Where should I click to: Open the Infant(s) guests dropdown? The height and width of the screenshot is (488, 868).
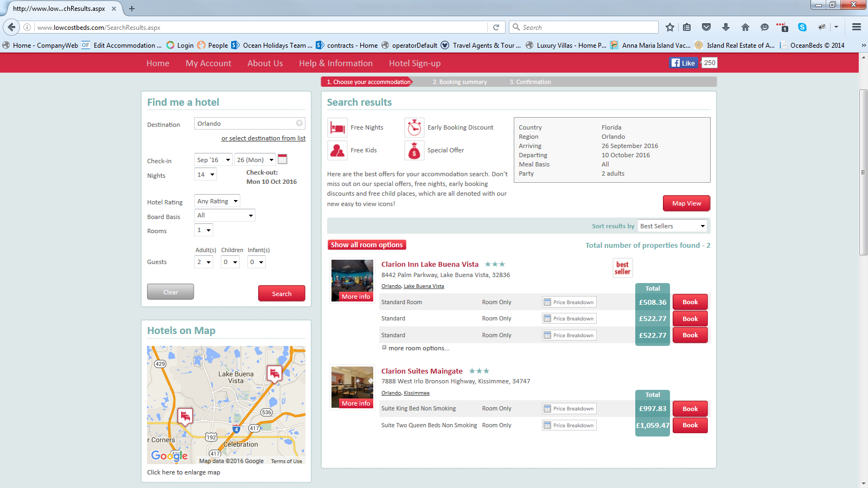(257, 262)
